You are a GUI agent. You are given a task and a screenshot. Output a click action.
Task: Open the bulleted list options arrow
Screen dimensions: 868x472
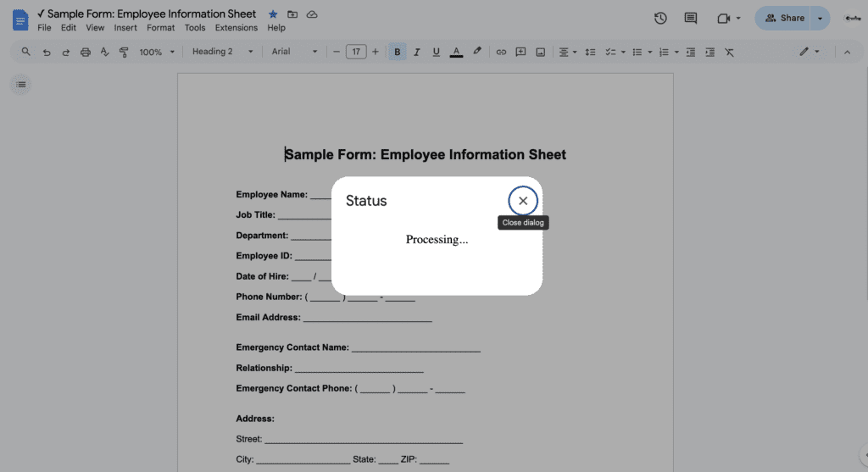[x=650, y=52]
